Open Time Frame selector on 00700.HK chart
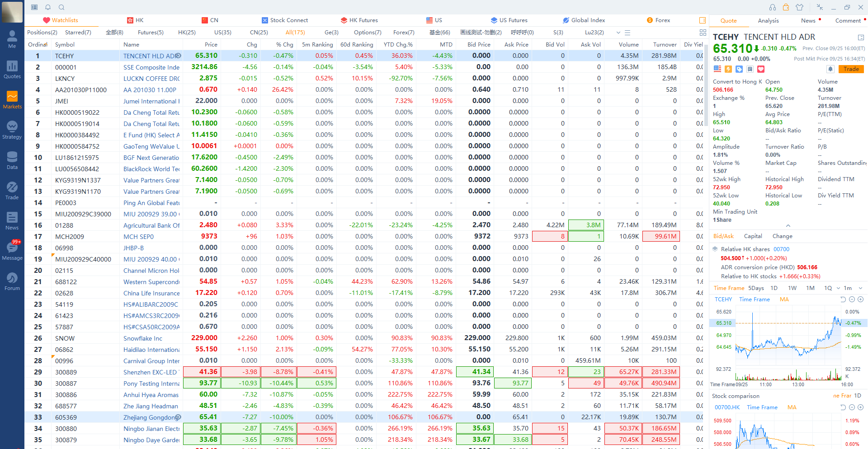Screen dimensions: 868x449 762,407
